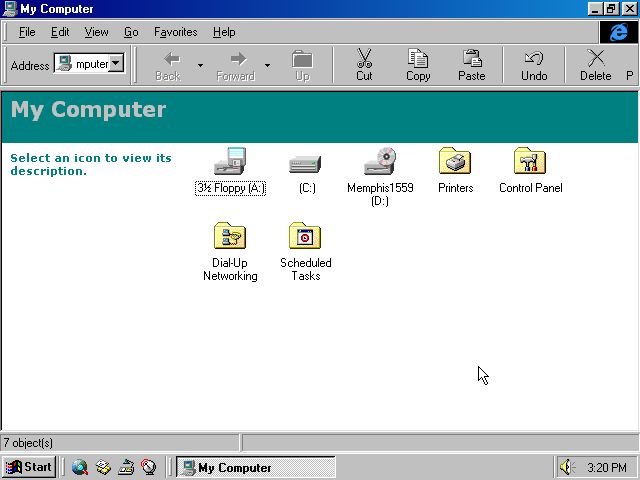Click My Computer title bar icon
640x480 pixels.
click(10, 9)
